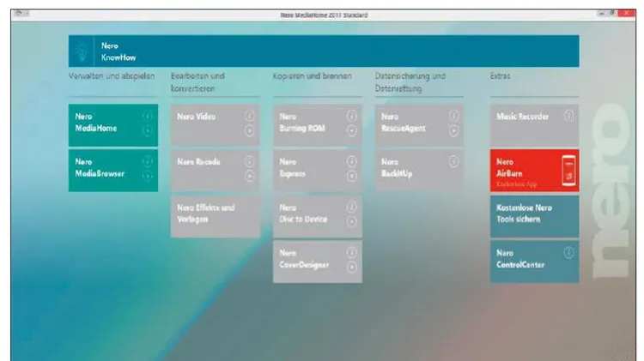Show info for Nero Recode tile
The height and width of the screenshot is (361, 644).
pyautogui.click(x=249, y=161)
